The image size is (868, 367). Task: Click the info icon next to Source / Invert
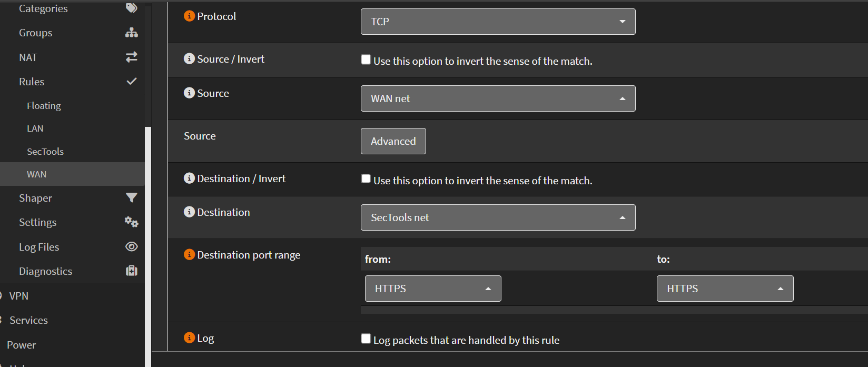pos(189,59)
